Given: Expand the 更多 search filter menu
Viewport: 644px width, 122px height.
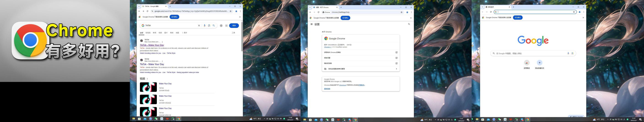Looking at the screenshot, I should tap(184, 33).
